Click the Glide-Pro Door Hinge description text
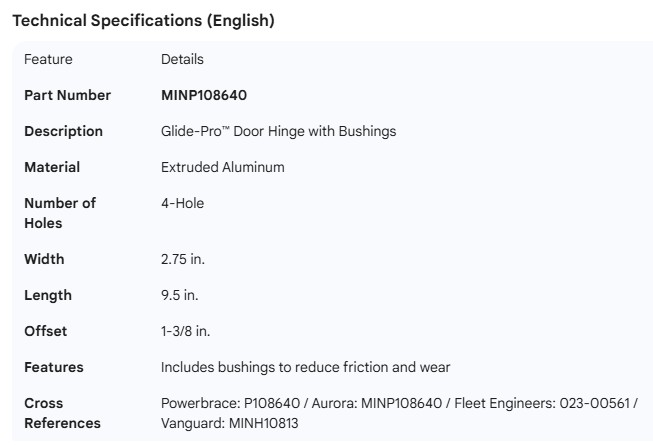The height and width of the screenshot is (445, 653). point(278,131)
